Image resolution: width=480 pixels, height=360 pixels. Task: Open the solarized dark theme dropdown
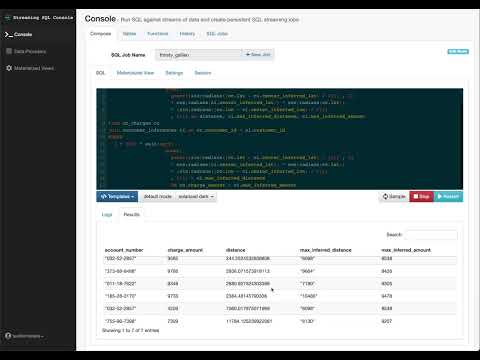pyautogui.click(x=196, y=196)
